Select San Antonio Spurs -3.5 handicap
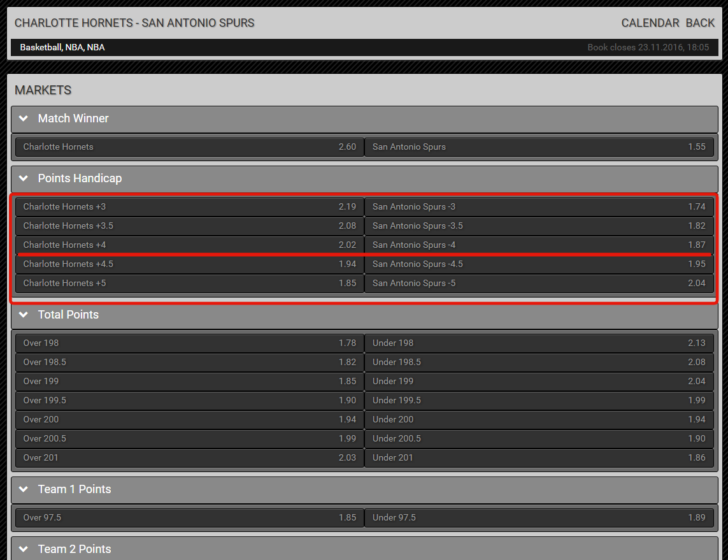 click(539, 226)
